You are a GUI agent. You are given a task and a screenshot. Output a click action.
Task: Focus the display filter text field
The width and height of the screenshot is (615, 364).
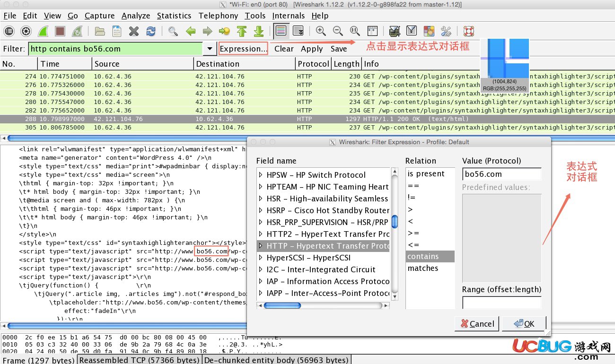(x=116, y=49)
